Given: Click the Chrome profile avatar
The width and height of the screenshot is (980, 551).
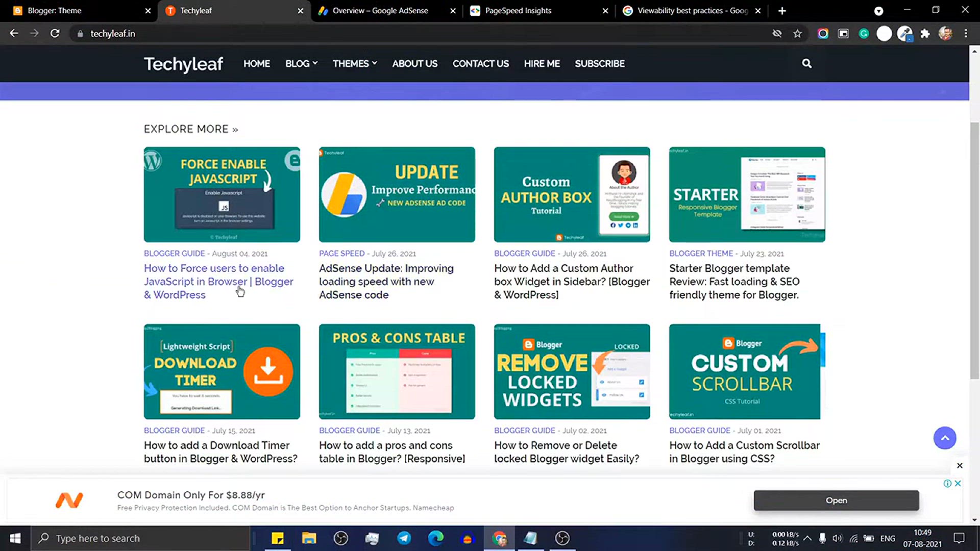Looking at the screenshot, I should (x=945, y=34).
